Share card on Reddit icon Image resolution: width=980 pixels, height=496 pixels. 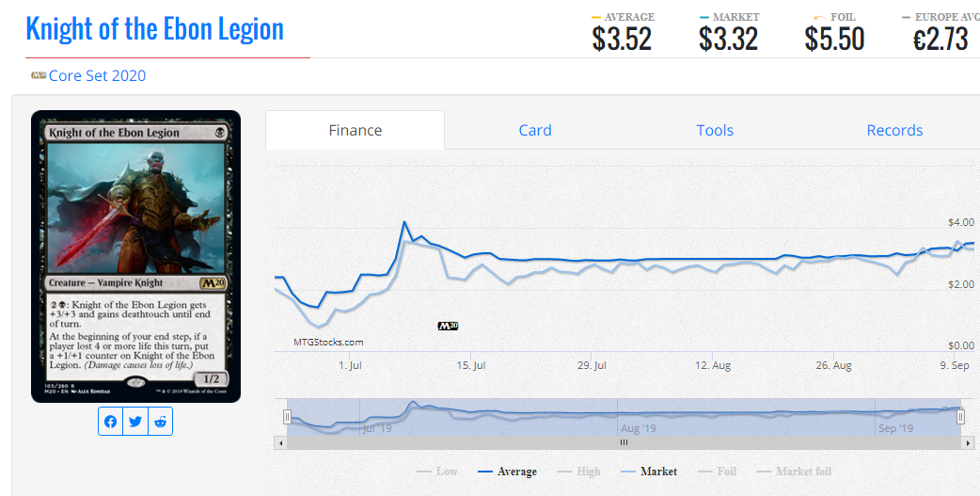[160, 422]
